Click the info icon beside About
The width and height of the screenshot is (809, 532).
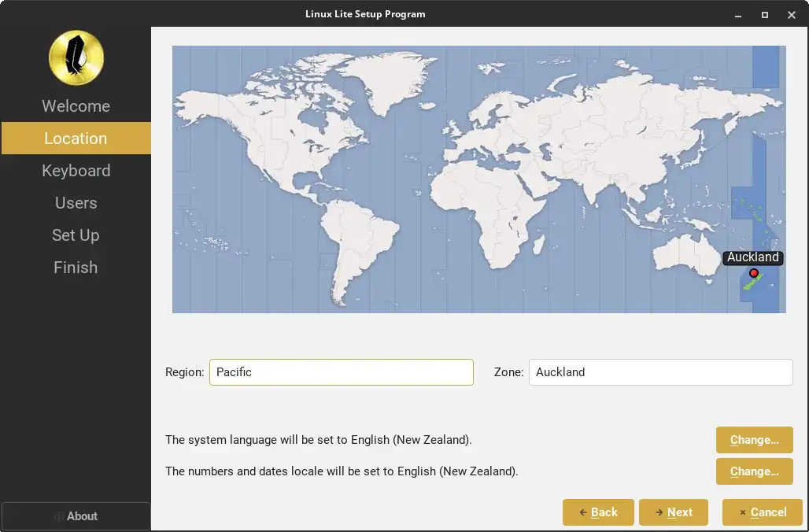click(59, 516)
